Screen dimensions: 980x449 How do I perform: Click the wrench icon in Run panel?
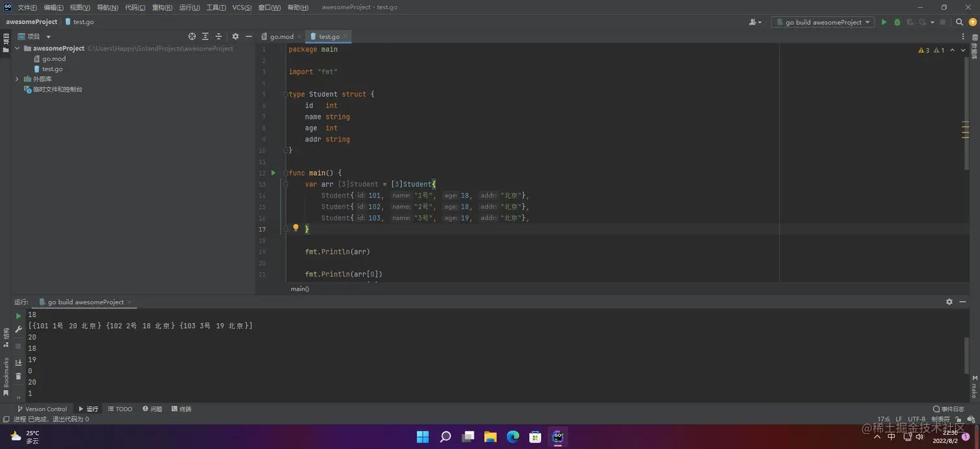click(x=18, y=330)
